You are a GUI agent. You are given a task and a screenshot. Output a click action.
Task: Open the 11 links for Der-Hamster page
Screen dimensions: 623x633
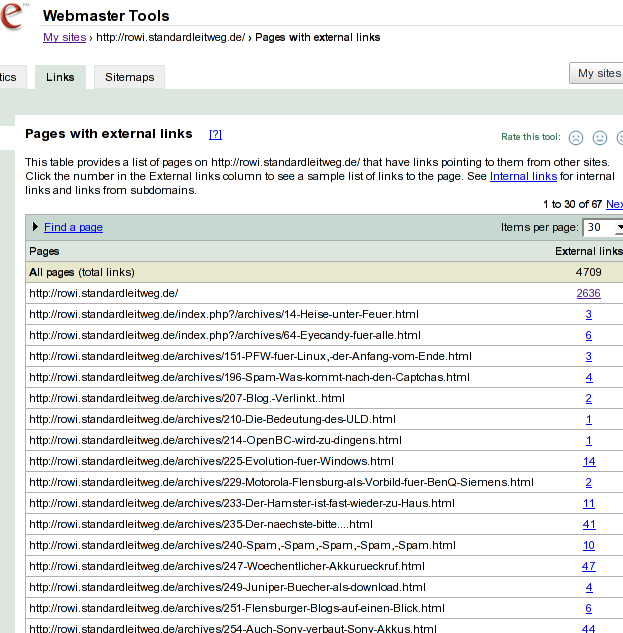tap(589, 503)
